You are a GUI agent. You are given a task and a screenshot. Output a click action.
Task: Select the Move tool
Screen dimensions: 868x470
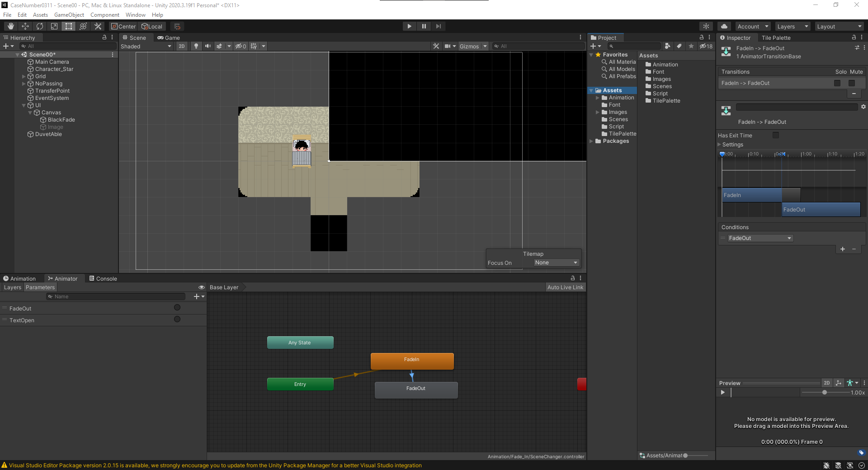point(25,26)
